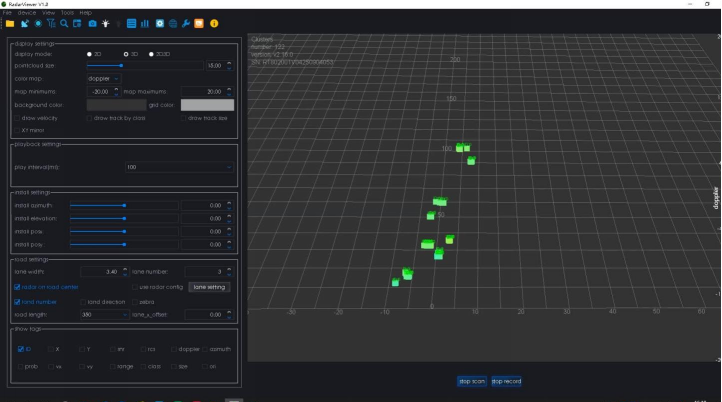This screenshot has width=722, height=402.
Task: Click the install posx slider
Action: [x=124, y=232]
